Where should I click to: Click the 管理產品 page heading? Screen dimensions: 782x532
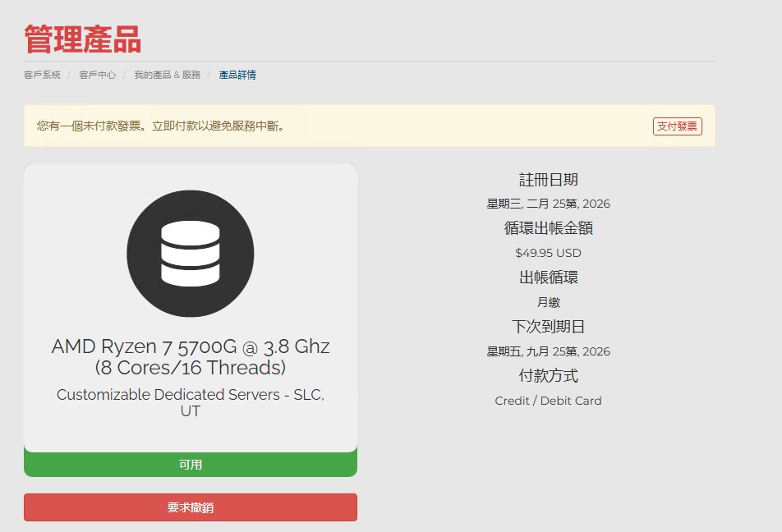83,39
